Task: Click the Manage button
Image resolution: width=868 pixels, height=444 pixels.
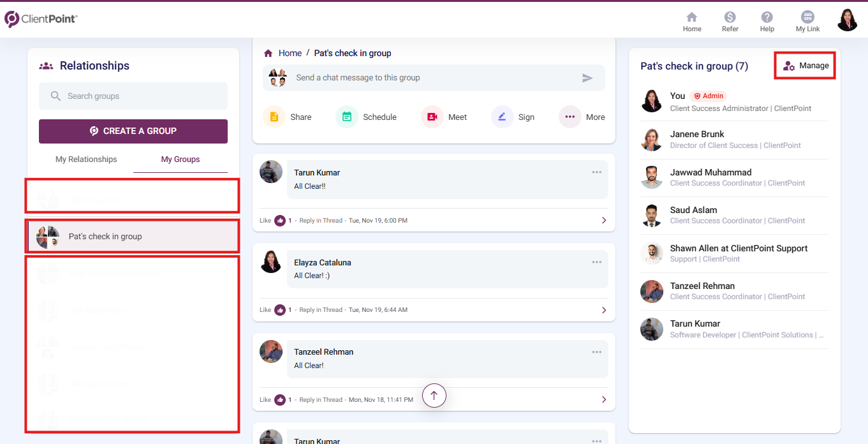Action: tap(805, 66)
